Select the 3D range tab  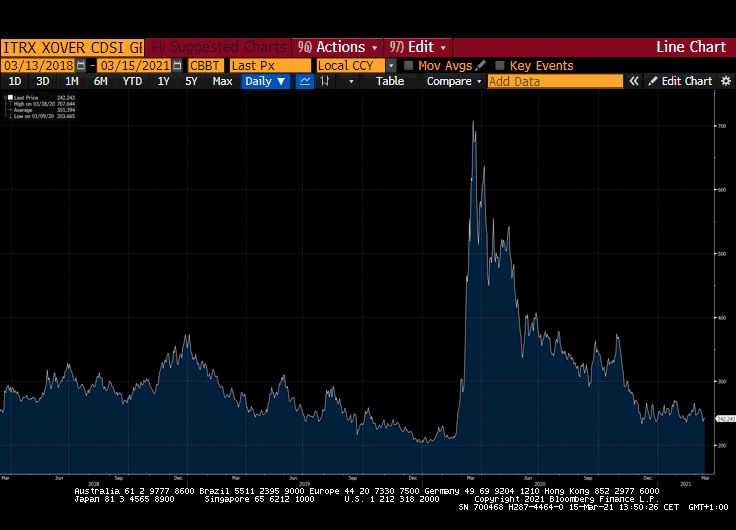coord(43,81)
